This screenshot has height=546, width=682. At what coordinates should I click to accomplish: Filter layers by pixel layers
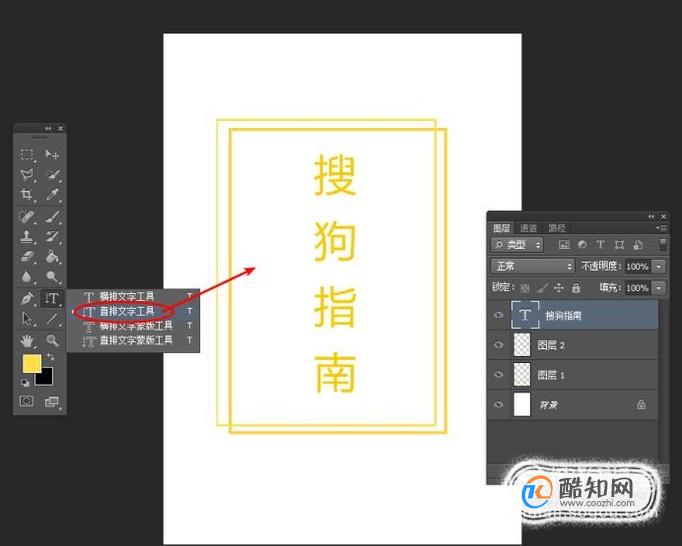point(564,245)
